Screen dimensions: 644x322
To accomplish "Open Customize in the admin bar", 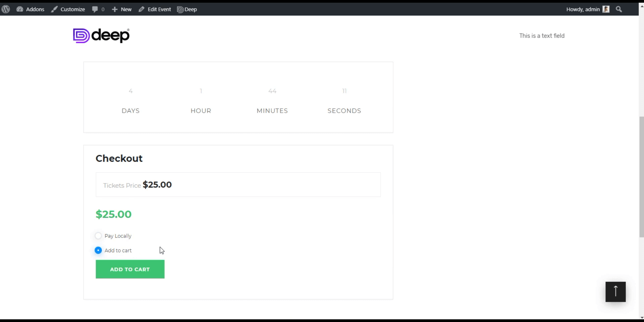I will (x=68, y=9).
